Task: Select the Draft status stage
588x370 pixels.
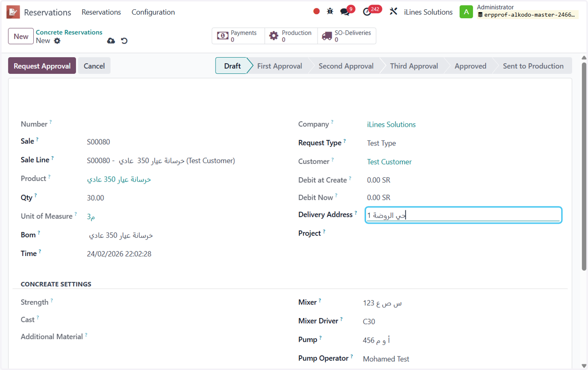Action: click(232, 66)
